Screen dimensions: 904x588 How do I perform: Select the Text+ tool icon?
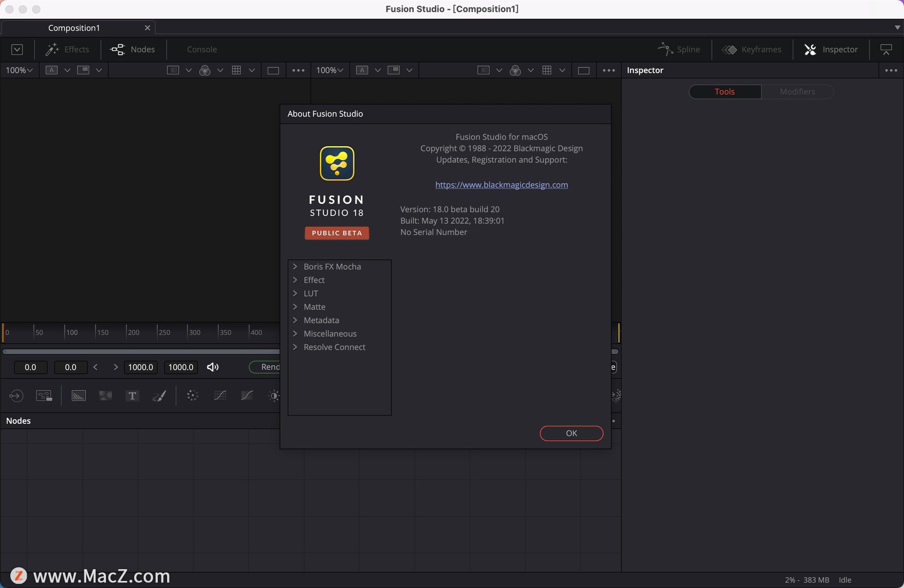tap(132, 395)
